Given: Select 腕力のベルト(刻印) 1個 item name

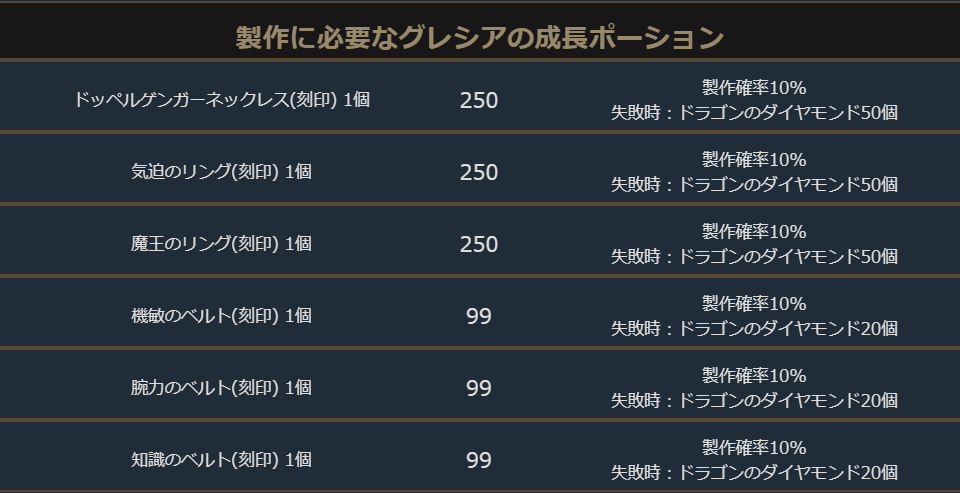Looking at the screenshot, I should pyautogui.click(x=222, y=388).
